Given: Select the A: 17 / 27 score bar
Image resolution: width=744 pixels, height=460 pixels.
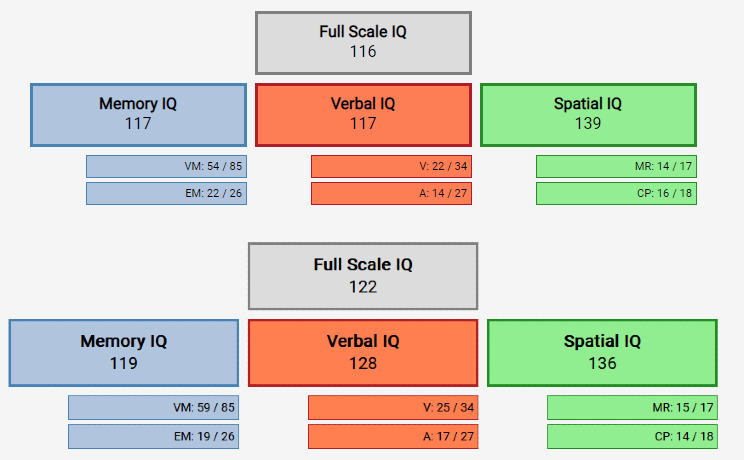Looking at the screenshot, I should 393,436.
